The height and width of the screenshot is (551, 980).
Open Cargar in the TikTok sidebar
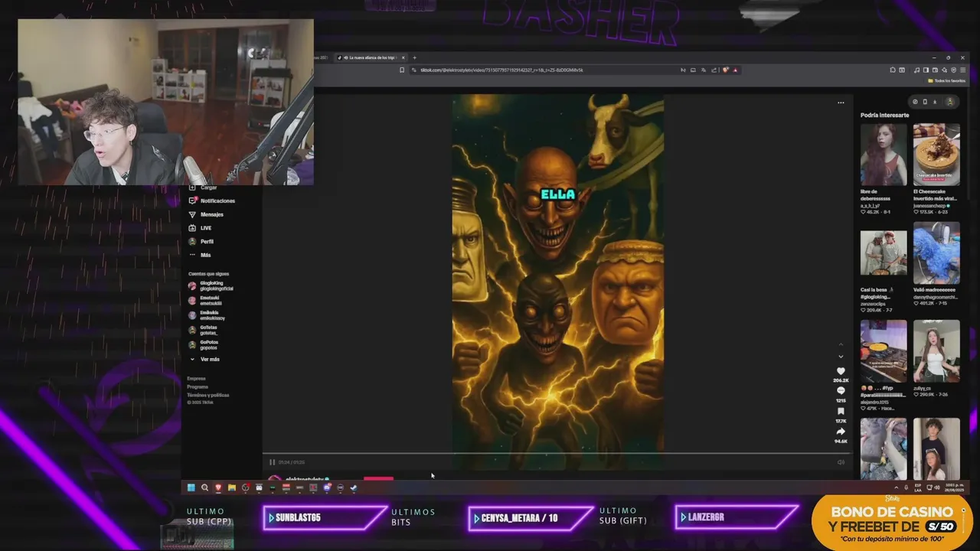click(x=203, y=187)
